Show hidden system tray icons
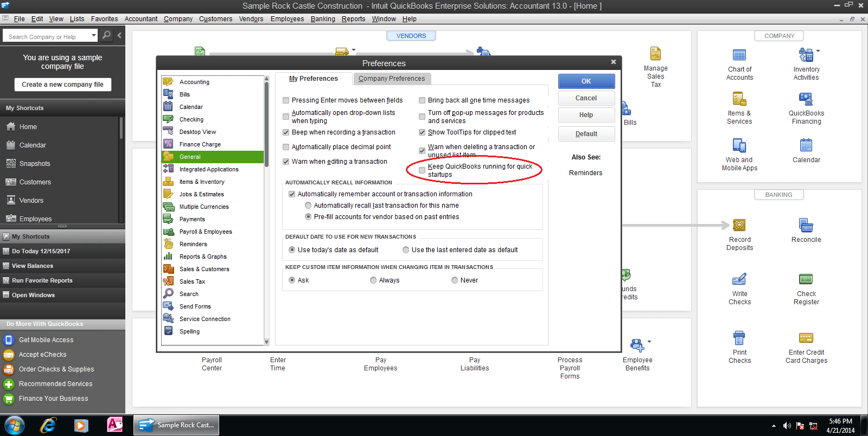 (x=774, y=426)
